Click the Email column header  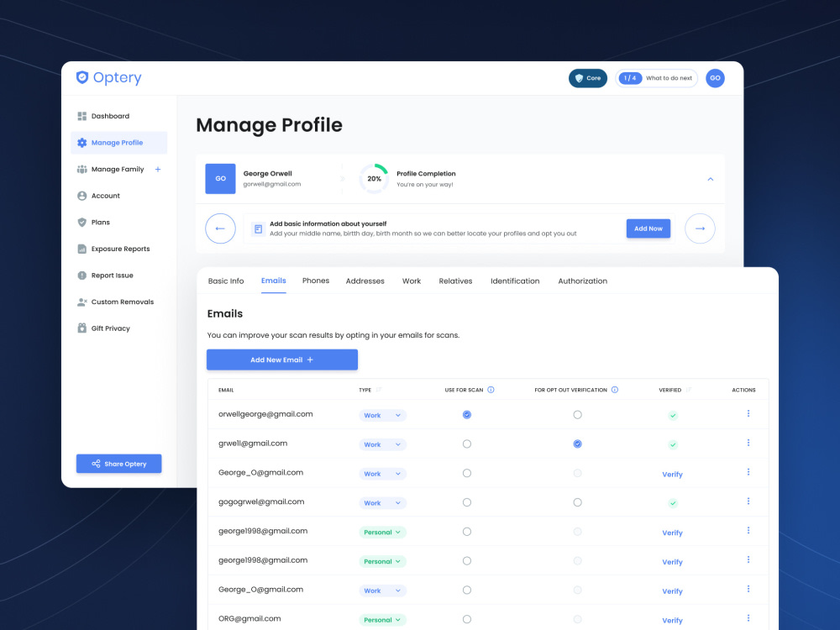[226, 390]
